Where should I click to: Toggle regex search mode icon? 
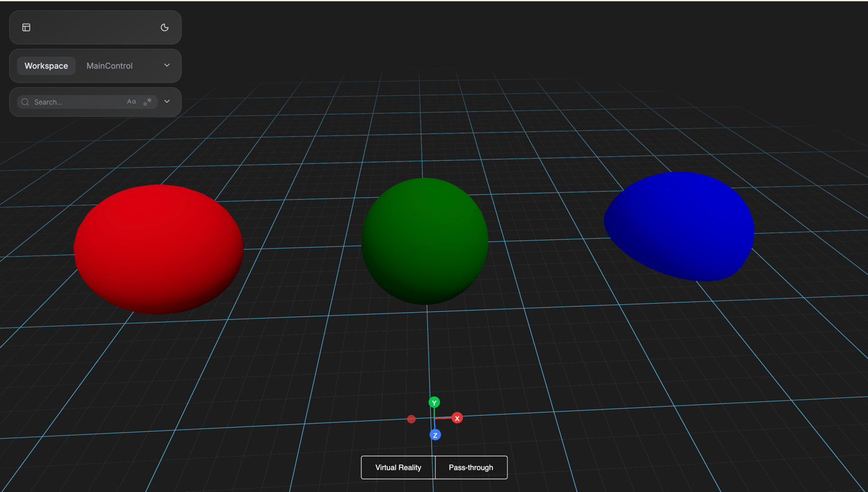[148, 102]
